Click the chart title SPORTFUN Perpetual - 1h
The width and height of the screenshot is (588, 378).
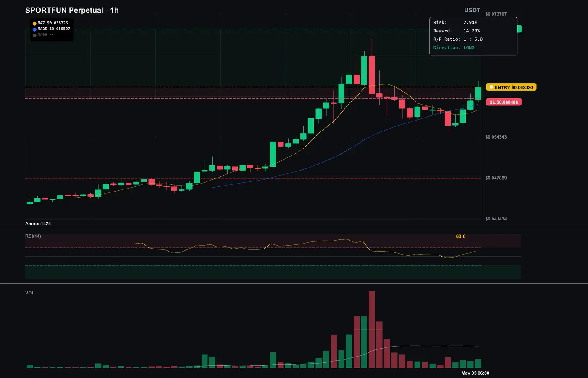[72, 10]
